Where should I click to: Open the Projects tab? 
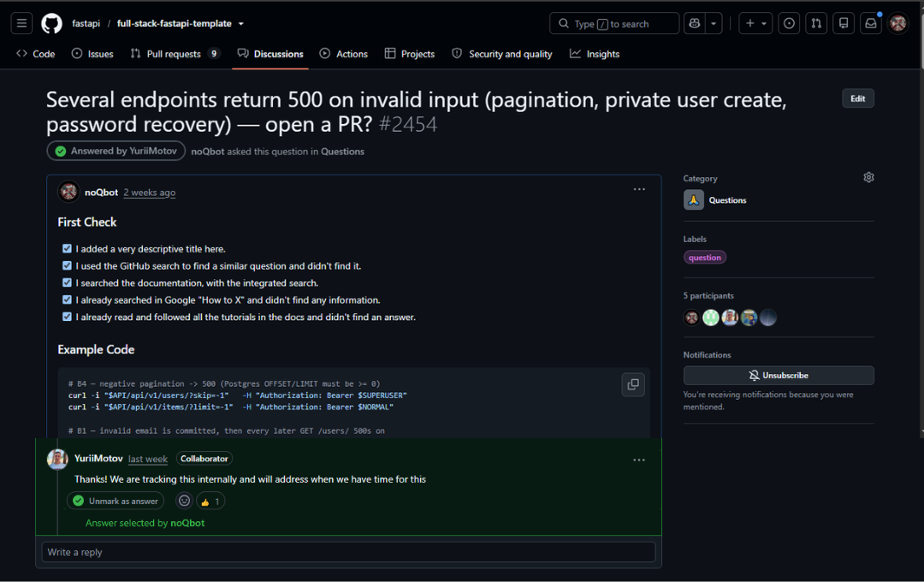[x=410, y=54]
